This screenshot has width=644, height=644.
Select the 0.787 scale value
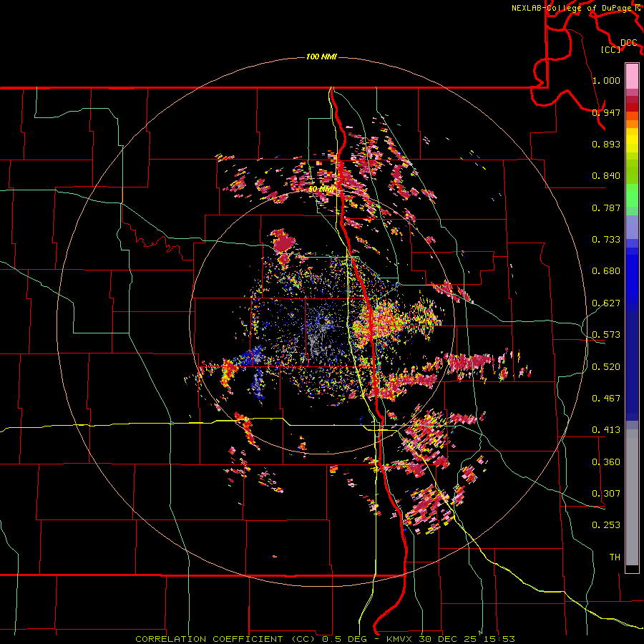click(606, 208)
